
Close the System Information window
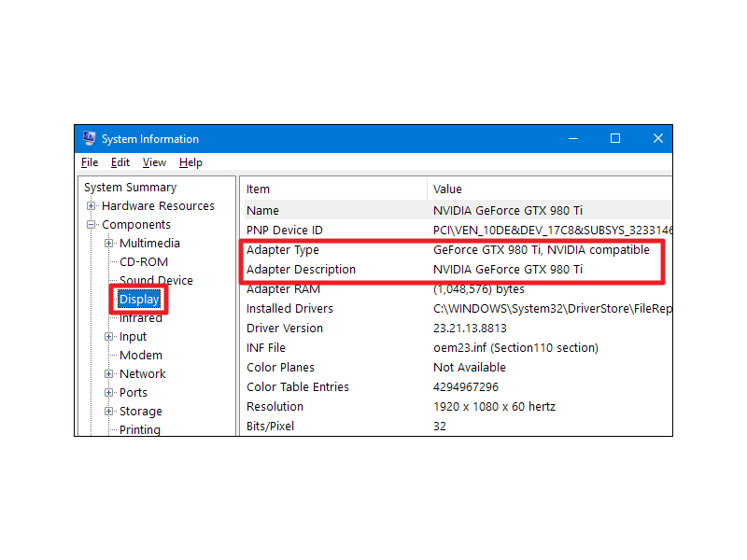pos(658,138)
